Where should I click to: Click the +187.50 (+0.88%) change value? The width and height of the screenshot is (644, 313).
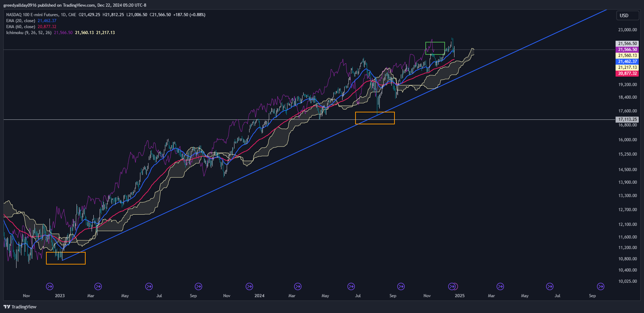pos(190,15)
